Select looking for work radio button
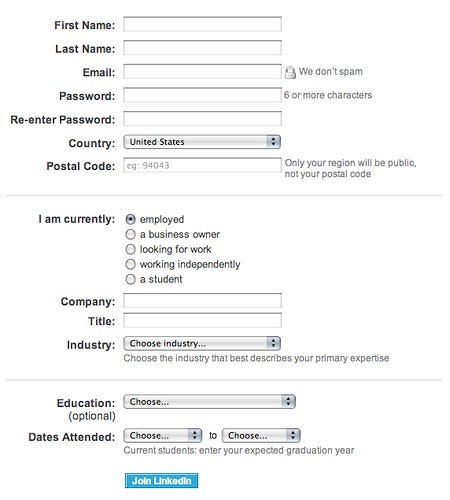Image resolution: width=450 pixels, height=500 pixels. pyautogui.click(x=130, y=249)
